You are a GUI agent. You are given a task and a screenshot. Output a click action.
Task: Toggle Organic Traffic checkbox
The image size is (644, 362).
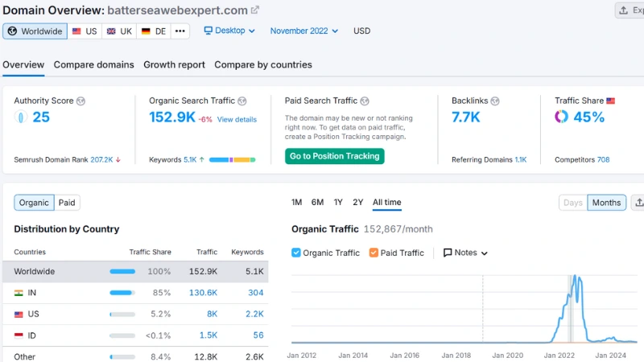pyautogui.click(x=295, y=253)
